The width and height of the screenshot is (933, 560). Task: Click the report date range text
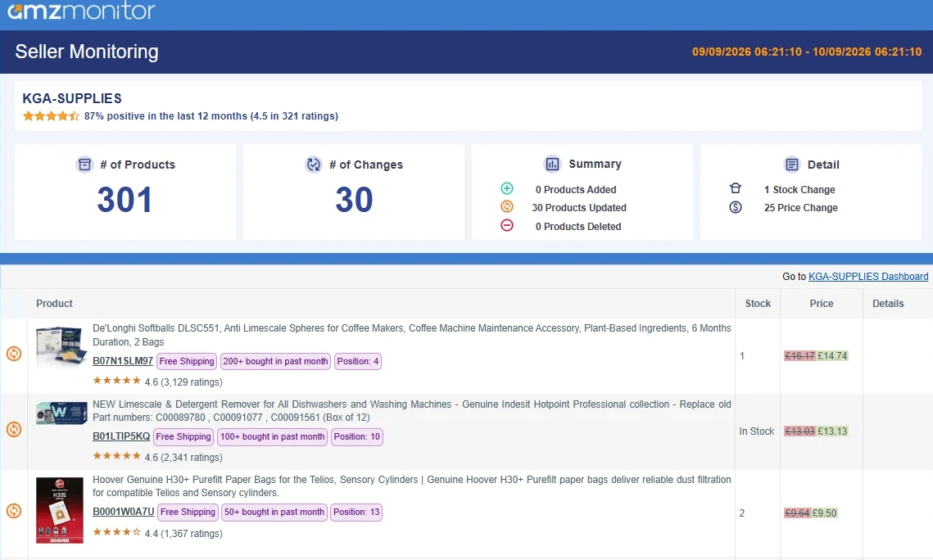(807, 52)
